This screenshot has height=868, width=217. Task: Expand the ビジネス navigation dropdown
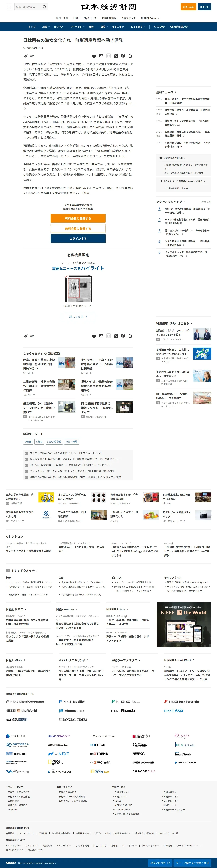coord(60,27)
